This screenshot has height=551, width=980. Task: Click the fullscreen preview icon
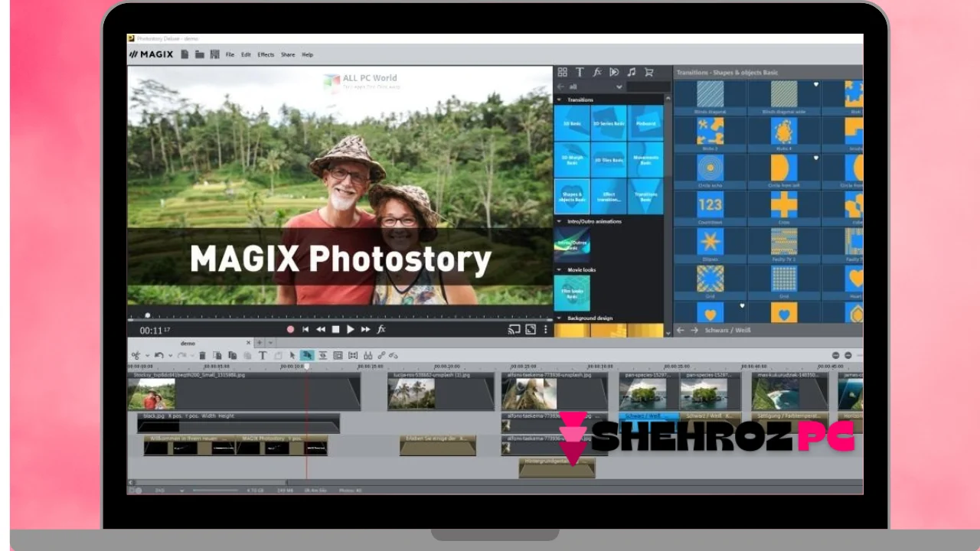531,329
